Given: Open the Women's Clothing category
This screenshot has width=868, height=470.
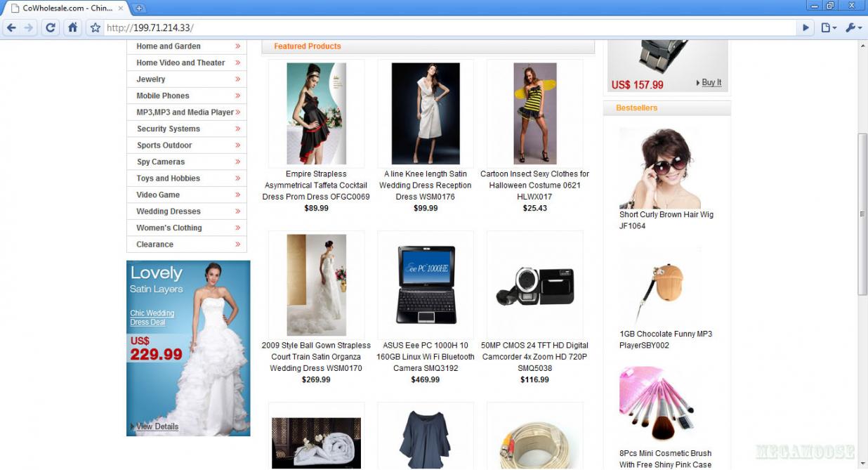Looking at the screenshot, I should 169,228.
